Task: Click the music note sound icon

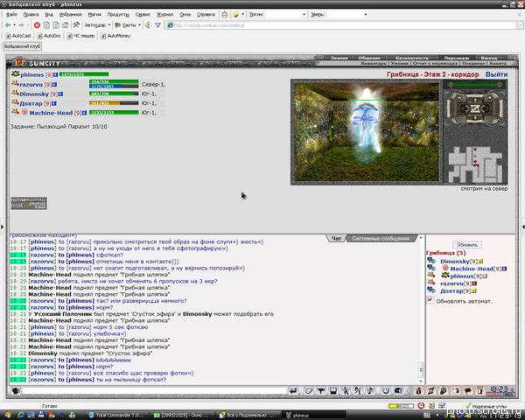Action: click(371, 390)
